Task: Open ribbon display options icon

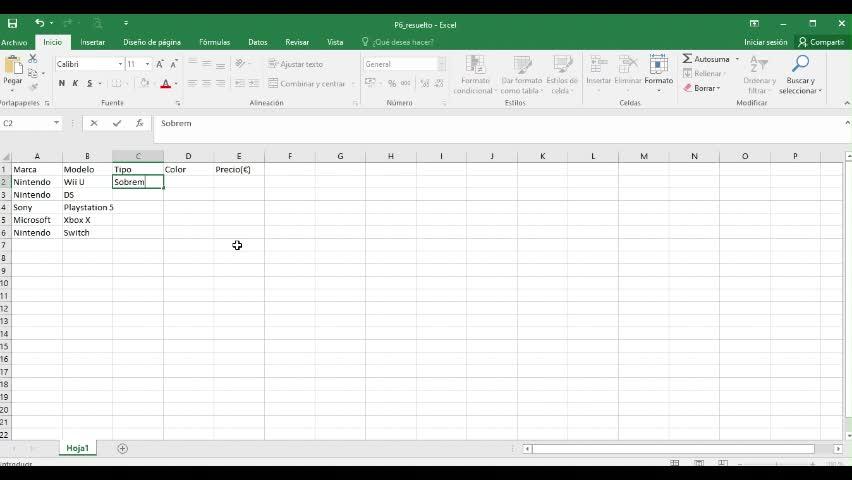Action: [x=754, y=23]
